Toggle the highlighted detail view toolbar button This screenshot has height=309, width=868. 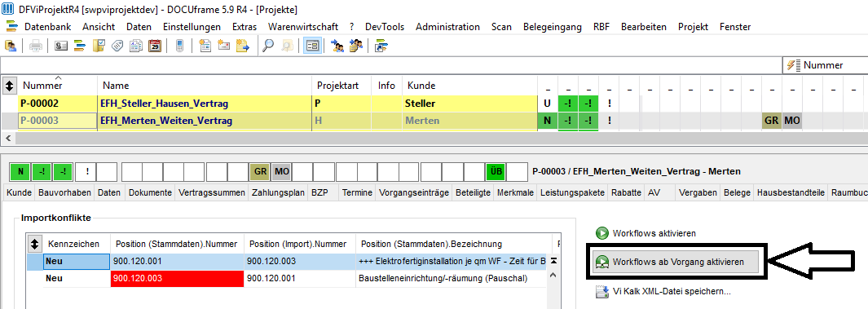point(313,46)
